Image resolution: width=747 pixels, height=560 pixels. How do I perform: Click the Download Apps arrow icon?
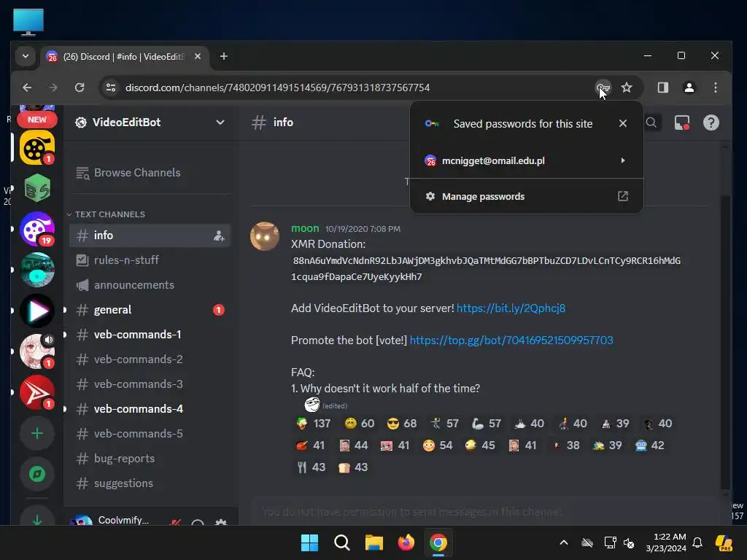tap(37, 519)
